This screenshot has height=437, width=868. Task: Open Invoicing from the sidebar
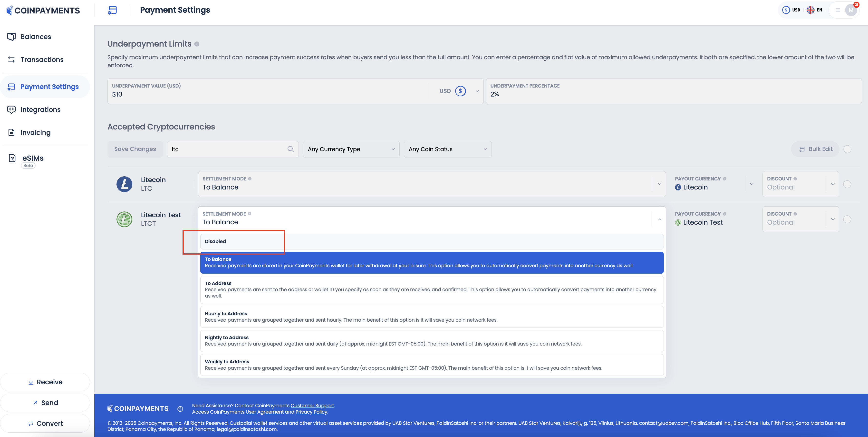point(35,132)
